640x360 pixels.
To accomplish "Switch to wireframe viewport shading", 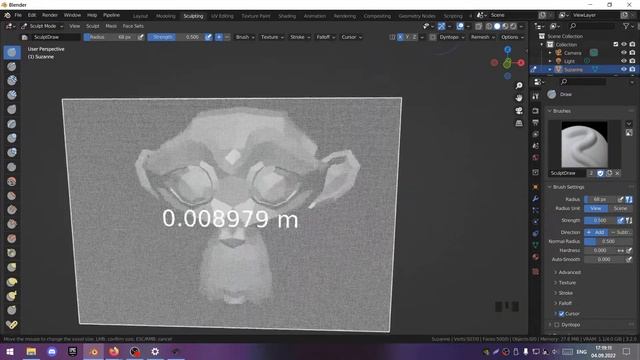I will click(x=489, y=26).
